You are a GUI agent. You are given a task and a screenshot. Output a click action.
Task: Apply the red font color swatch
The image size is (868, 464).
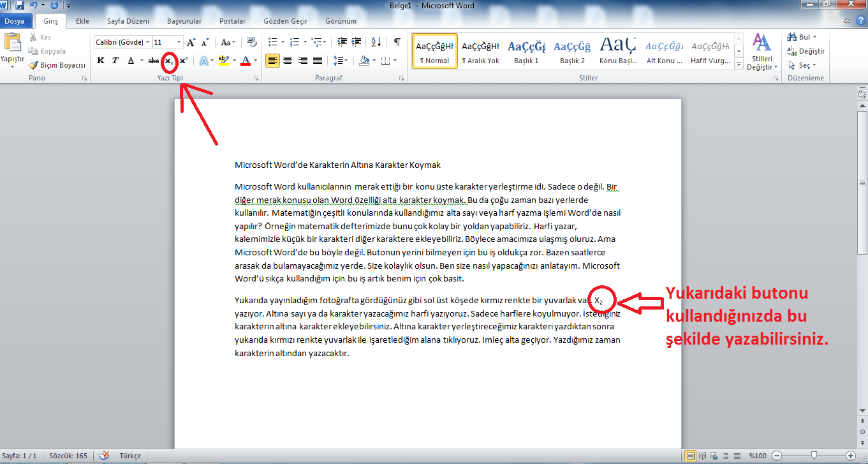(x=245, y=61)
